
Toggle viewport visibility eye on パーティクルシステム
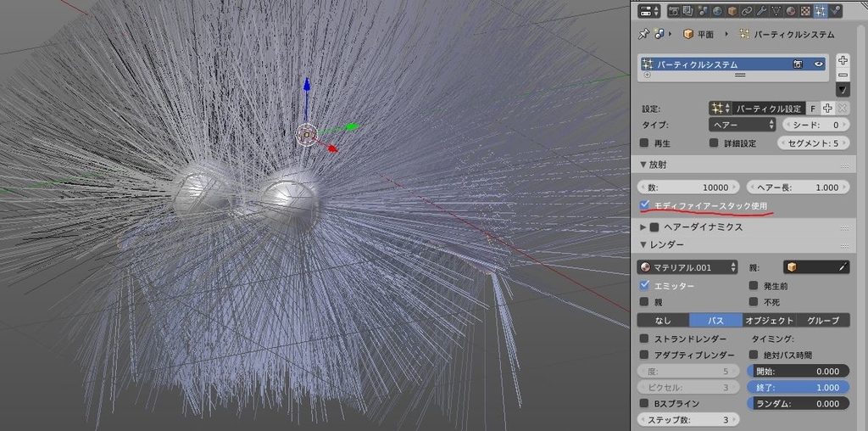(820, 64)
